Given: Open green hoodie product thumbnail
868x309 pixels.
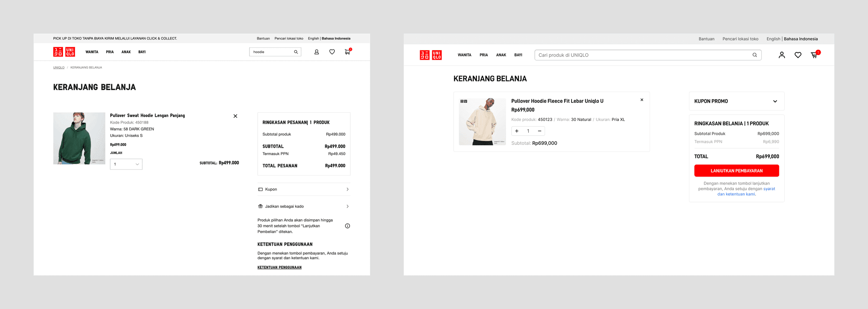Looking at the screenshot, I should click(79, 138).
